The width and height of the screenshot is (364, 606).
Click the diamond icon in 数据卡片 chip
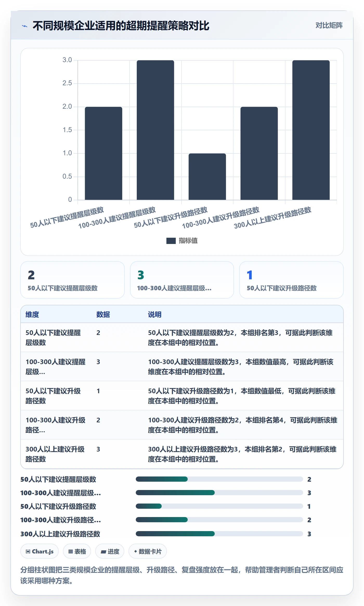point(135,551)
